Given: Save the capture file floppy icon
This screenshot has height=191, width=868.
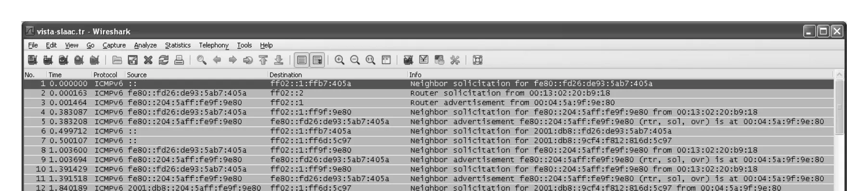Looking at the screenshot, I should (132, 60).
